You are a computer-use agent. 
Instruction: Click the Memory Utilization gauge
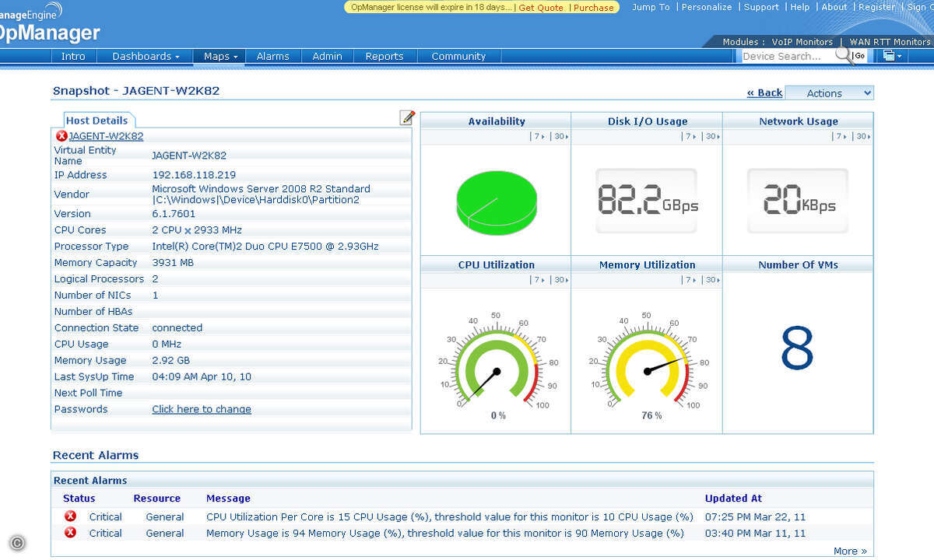(647, 362)
